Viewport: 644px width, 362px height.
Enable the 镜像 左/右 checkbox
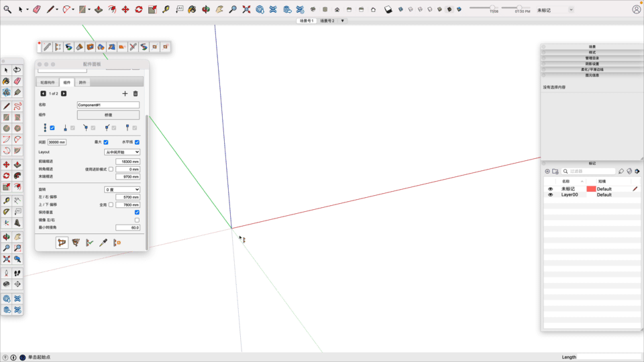tap(137, 220)
